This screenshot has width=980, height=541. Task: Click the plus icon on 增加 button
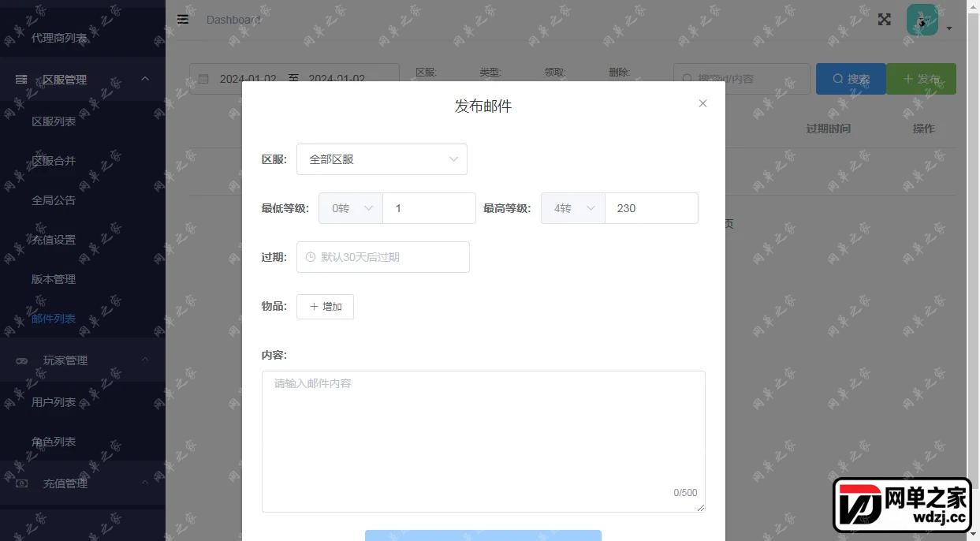[314, 307]
